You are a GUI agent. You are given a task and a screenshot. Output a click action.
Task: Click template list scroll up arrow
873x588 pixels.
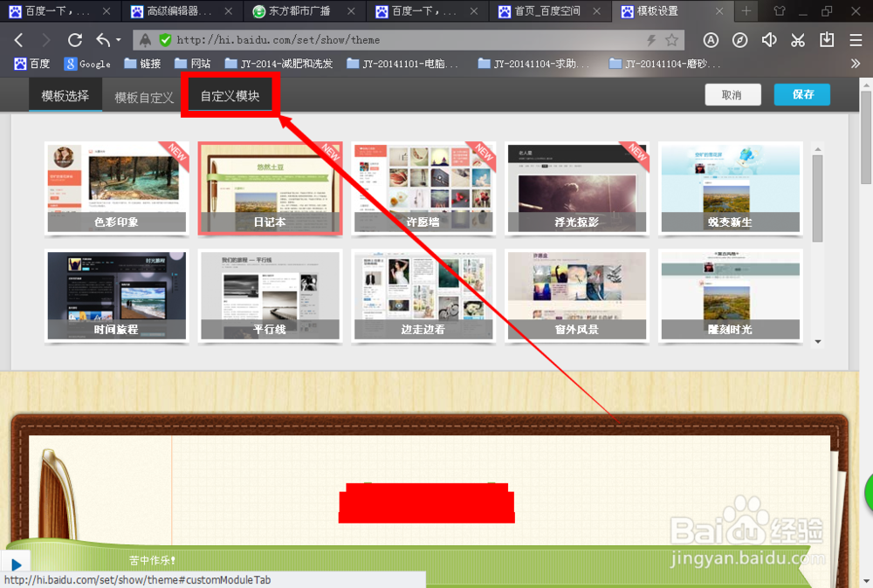coord(817,149)
